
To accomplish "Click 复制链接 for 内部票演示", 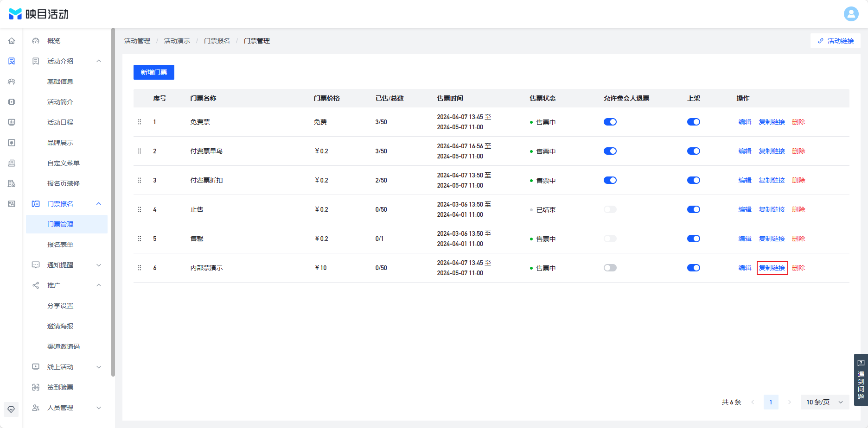I will click(772, 268).
